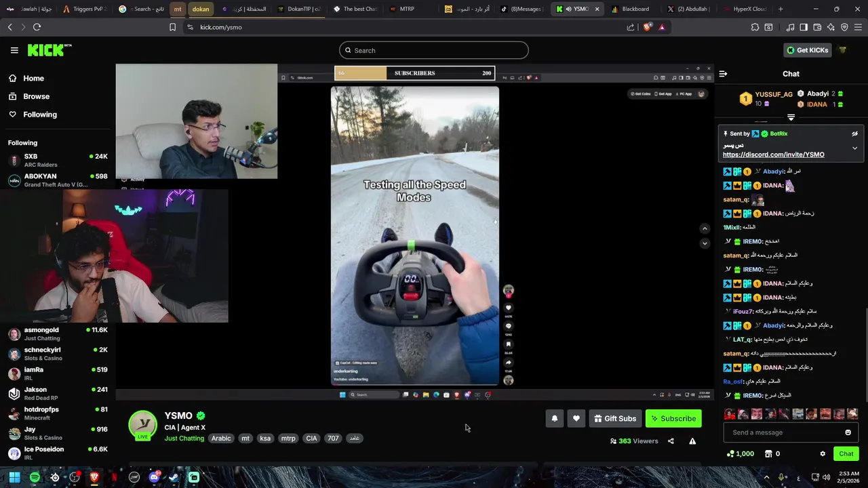This screenshot has width=868, height=488.
Task: Open the emoji picker in chat
Action: [x=848, y=432]
